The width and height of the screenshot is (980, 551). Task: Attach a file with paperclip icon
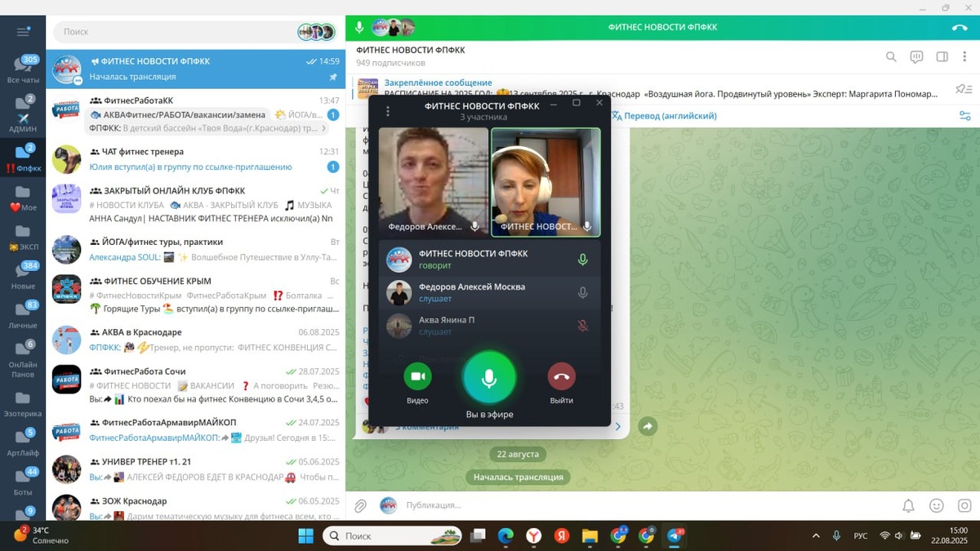click(x=360, y=506)
